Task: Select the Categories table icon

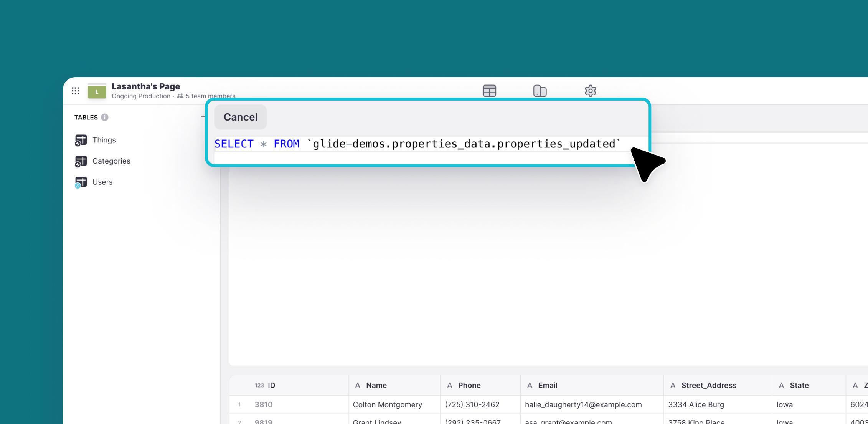Action: pos(80,161)
